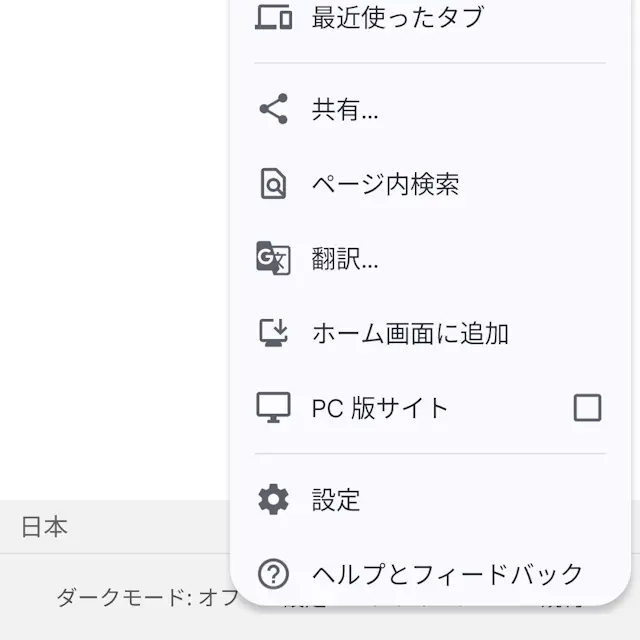
Task: Tap ホーム画面に追加 menu entry
Action: pos(410,333)
